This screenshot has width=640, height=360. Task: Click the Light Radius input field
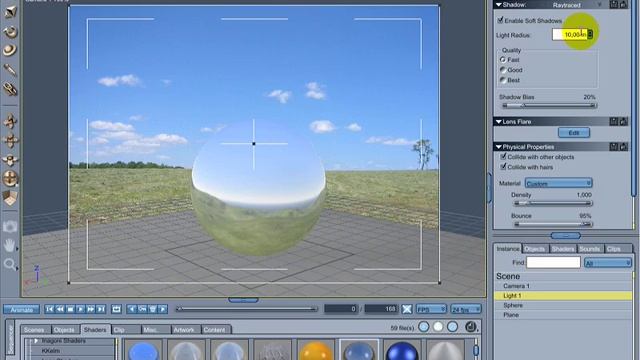pos(570,35)
